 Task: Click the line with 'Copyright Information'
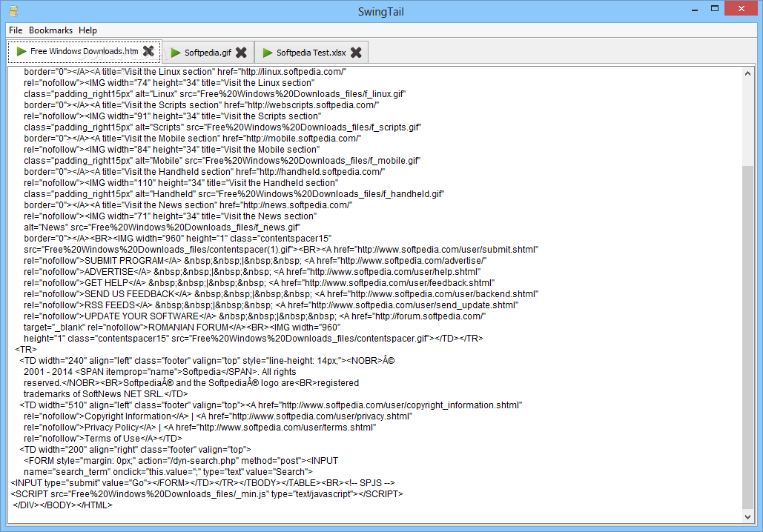point(218,416)
